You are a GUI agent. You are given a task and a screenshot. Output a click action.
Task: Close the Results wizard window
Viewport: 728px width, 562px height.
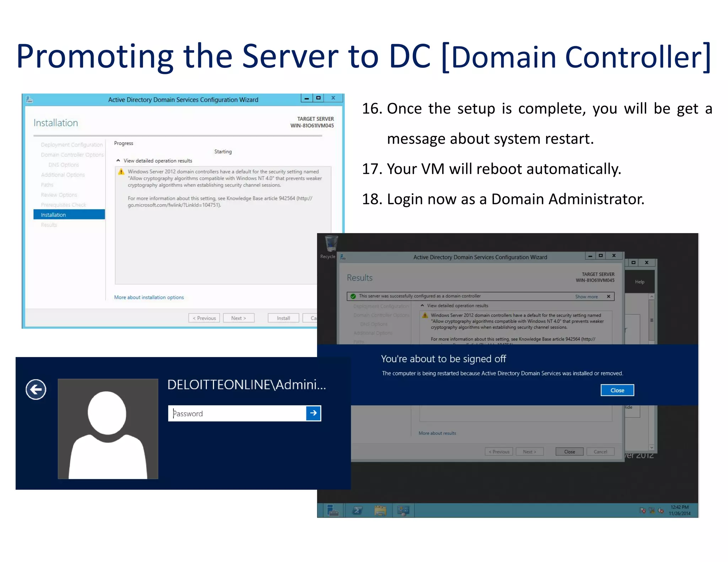(614, 256)
